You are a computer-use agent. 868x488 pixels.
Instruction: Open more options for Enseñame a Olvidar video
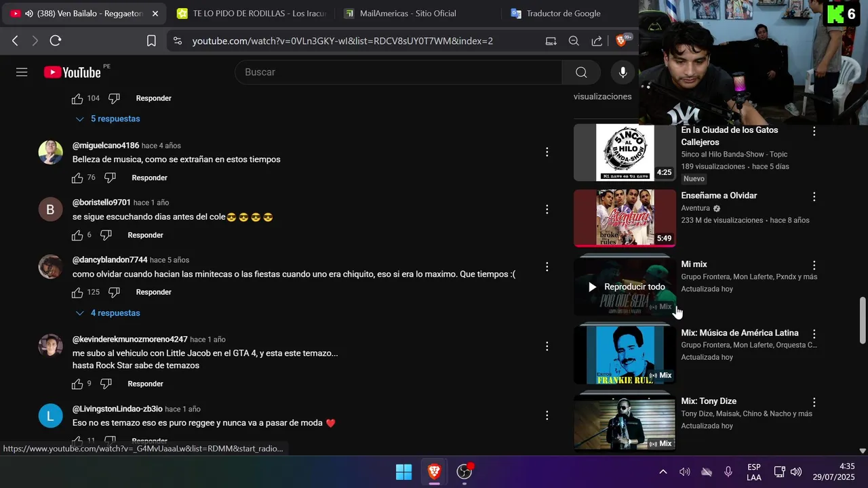(x=814, y=197)
